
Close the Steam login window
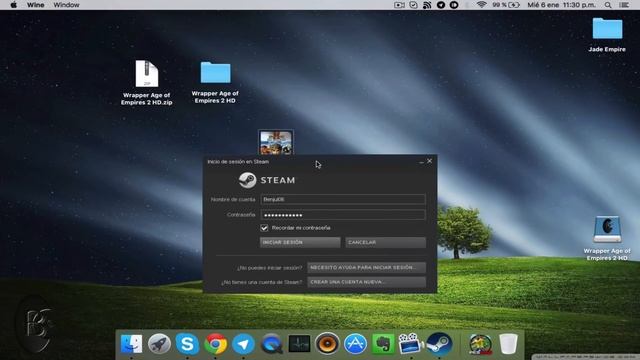[x=429, y=161]
